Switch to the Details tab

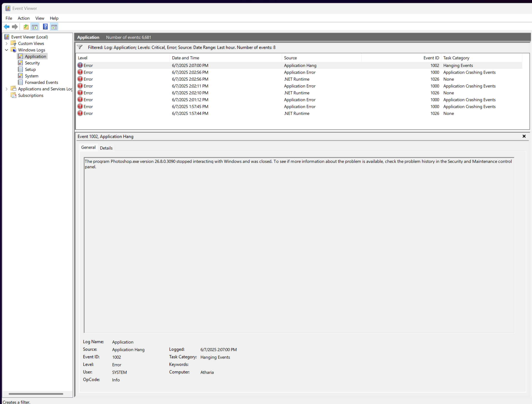[106, 148]
